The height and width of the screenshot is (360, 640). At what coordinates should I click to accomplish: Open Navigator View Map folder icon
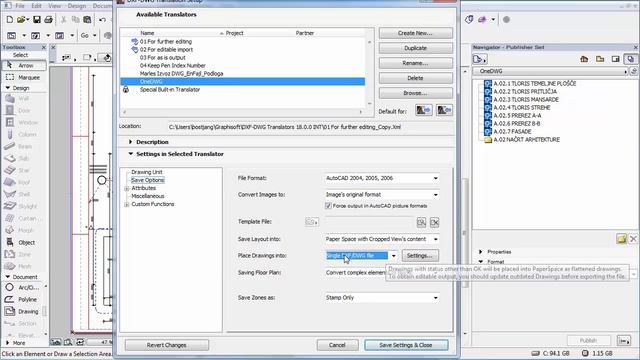coord(600,60)
